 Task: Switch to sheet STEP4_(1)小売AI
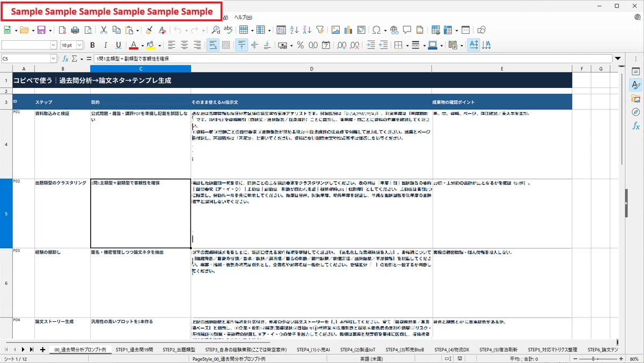(x=313, y=350)
